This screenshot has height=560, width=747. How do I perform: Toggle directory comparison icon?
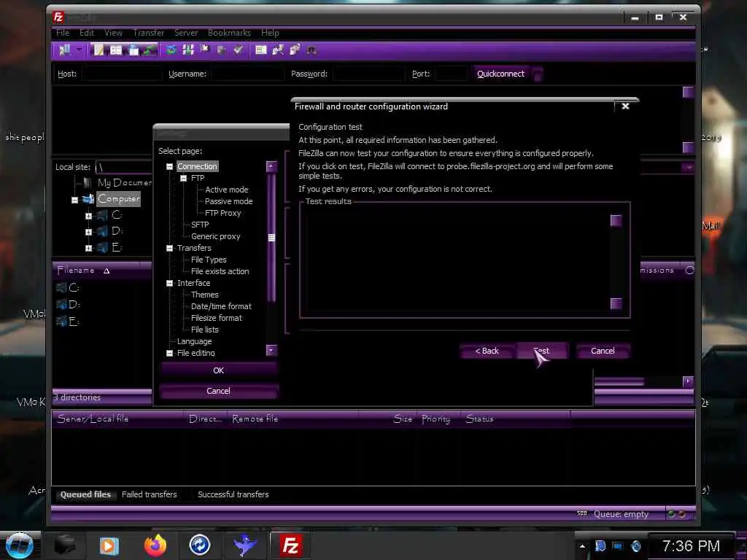coord(278,50)
